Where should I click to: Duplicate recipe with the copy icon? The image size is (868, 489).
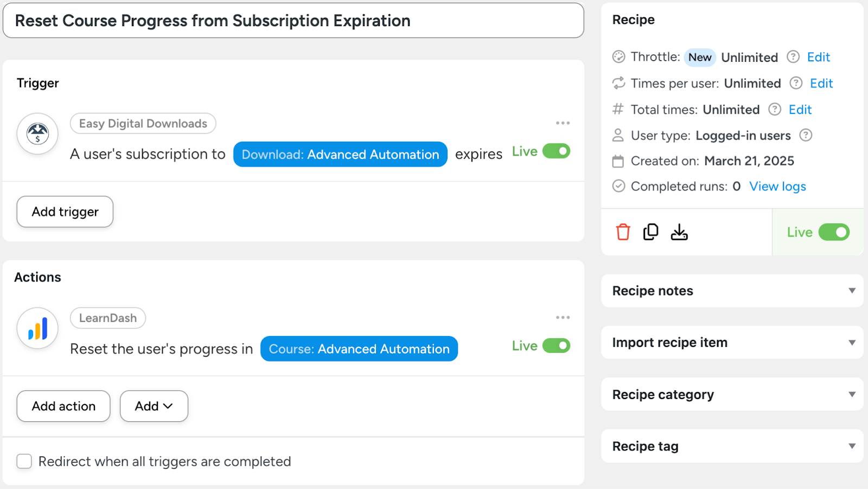650,232
